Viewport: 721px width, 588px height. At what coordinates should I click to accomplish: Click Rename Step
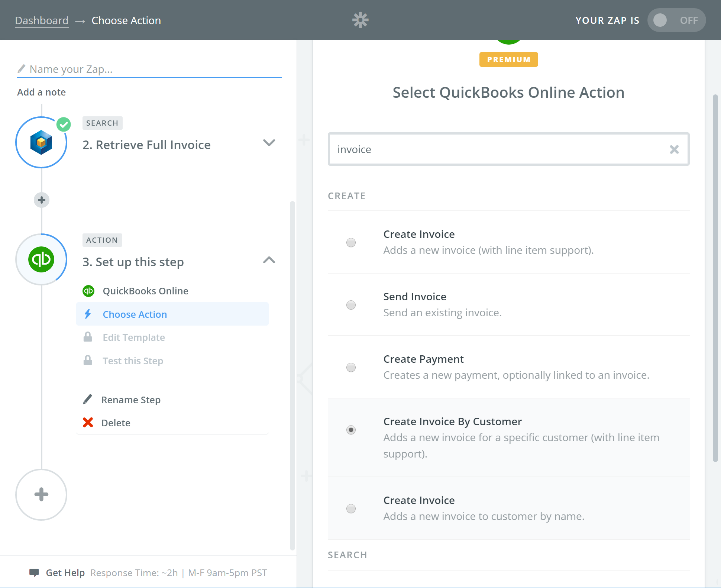(131, 400)
